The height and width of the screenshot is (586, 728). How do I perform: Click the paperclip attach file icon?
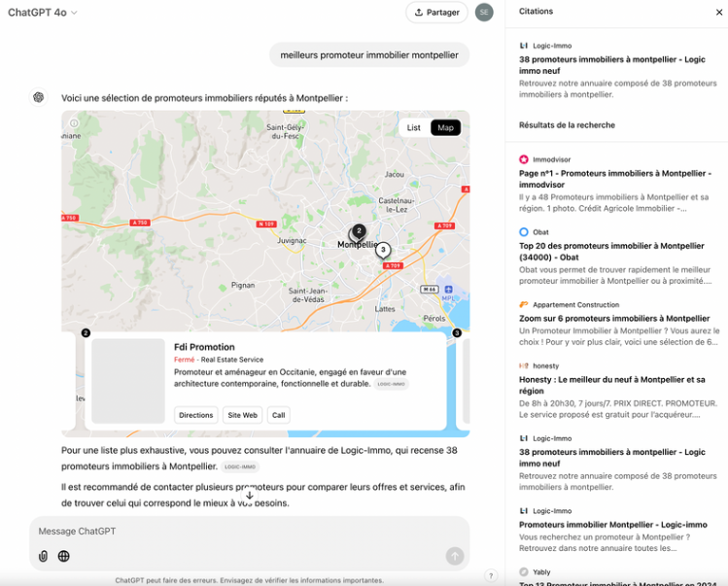click(x=43, y=556)
